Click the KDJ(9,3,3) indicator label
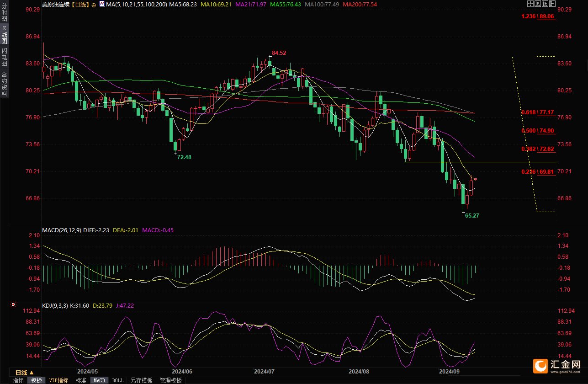Image resolution: width=588 pixels, height=384 pixels. (55, 305)
